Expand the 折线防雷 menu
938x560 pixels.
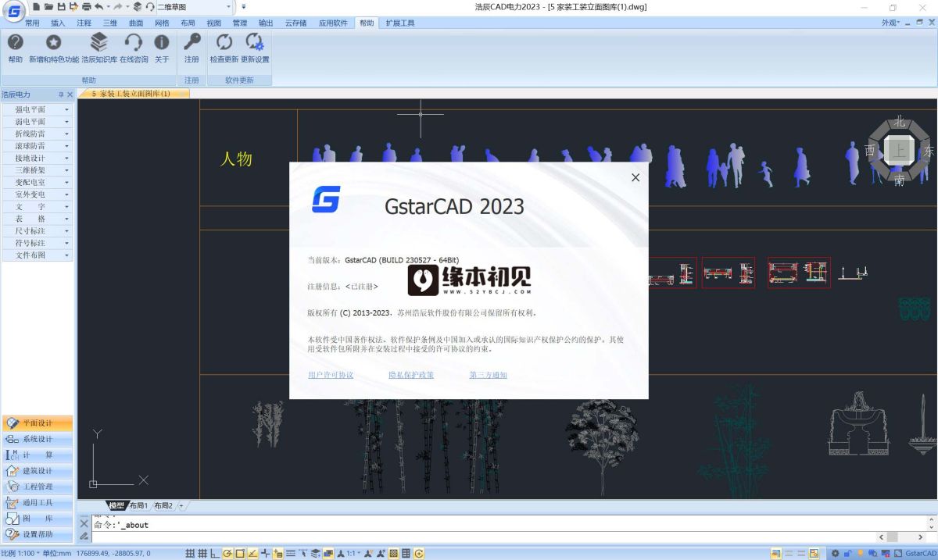(37, 134)
